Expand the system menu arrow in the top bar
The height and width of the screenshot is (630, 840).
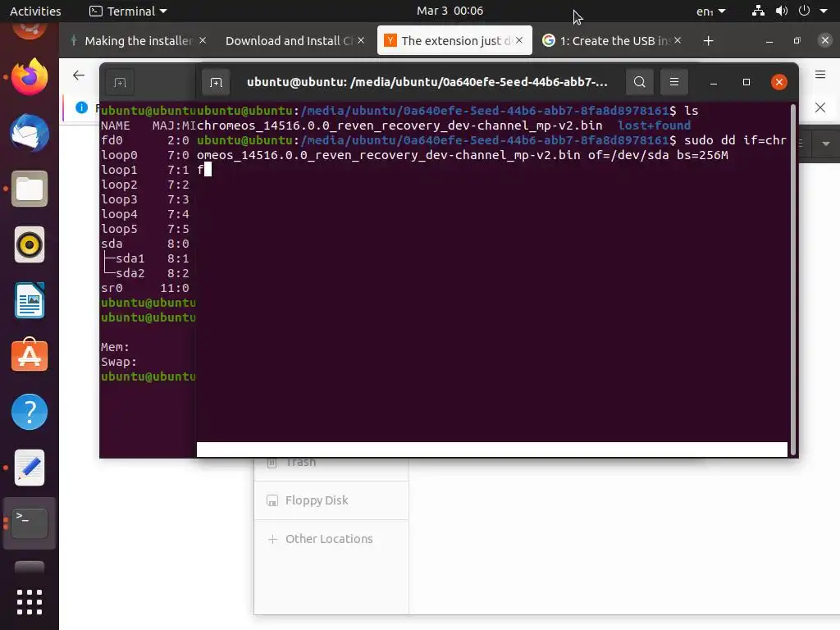pyautogui.click(x=824, y=11)
